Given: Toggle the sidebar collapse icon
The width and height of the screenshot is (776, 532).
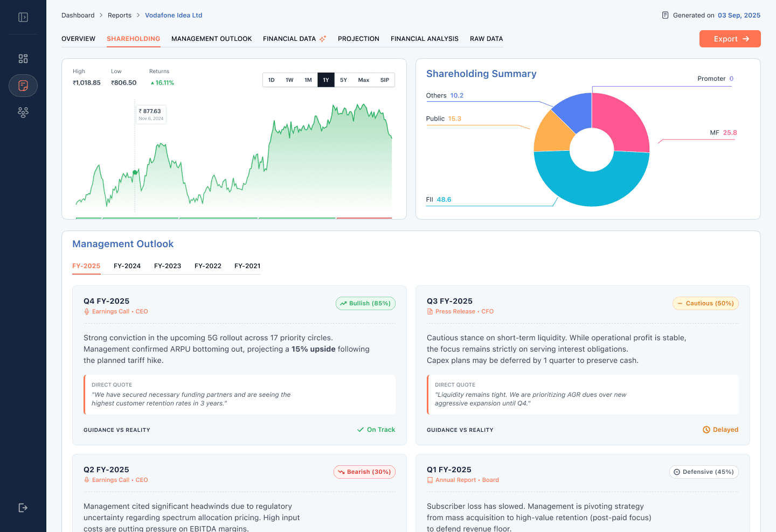Looking at the screenshot, I should pos(23,17).
